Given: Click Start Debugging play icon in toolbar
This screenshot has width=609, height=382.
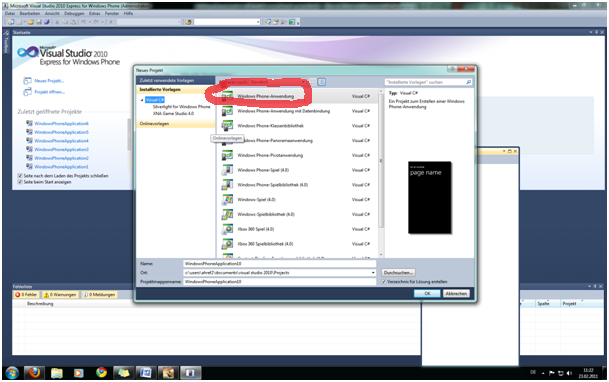Looking at the screenshot, I should (111, 22).
